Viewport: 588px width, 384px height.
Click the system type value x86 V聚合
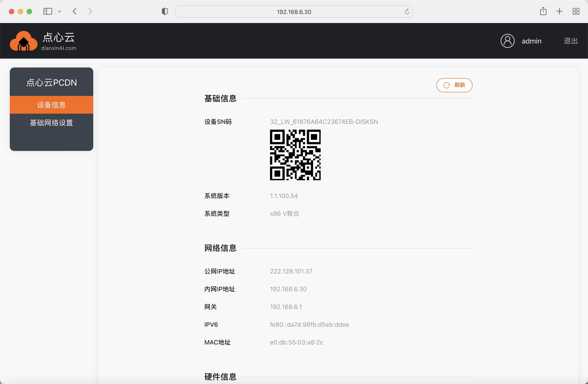(284, 214)
